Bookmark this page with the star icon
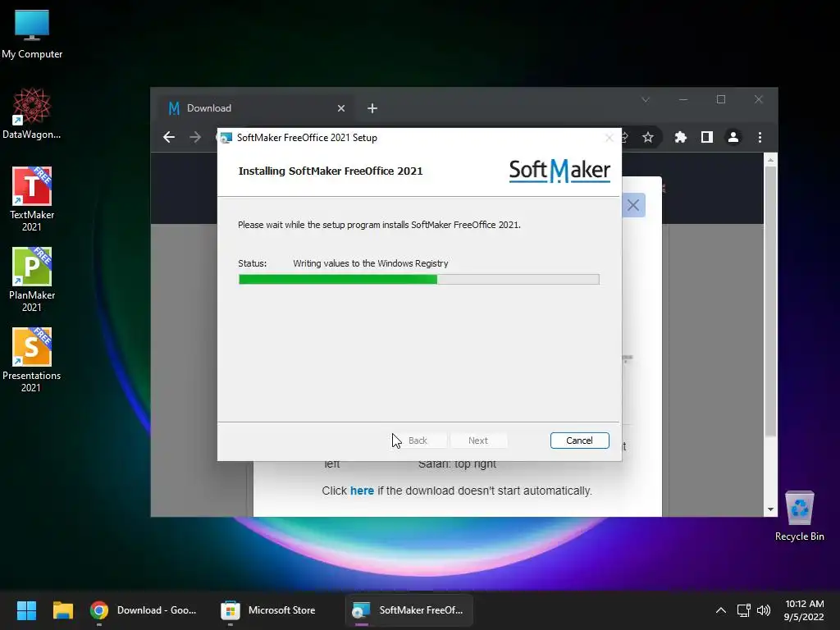Viewport: 840px width, 630px height. click(x=648, y=137)
